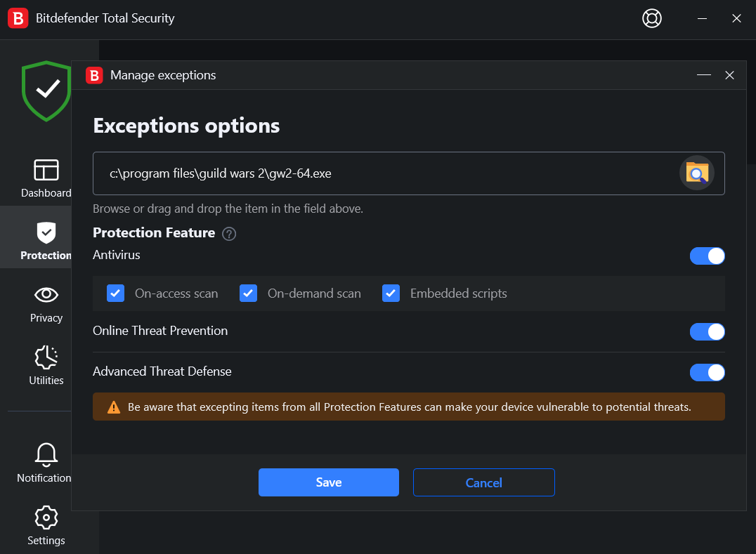This screenshot has height=554, width=756.
Task: Click the vulnerability warning message text
Action: (x=410, y=407)
